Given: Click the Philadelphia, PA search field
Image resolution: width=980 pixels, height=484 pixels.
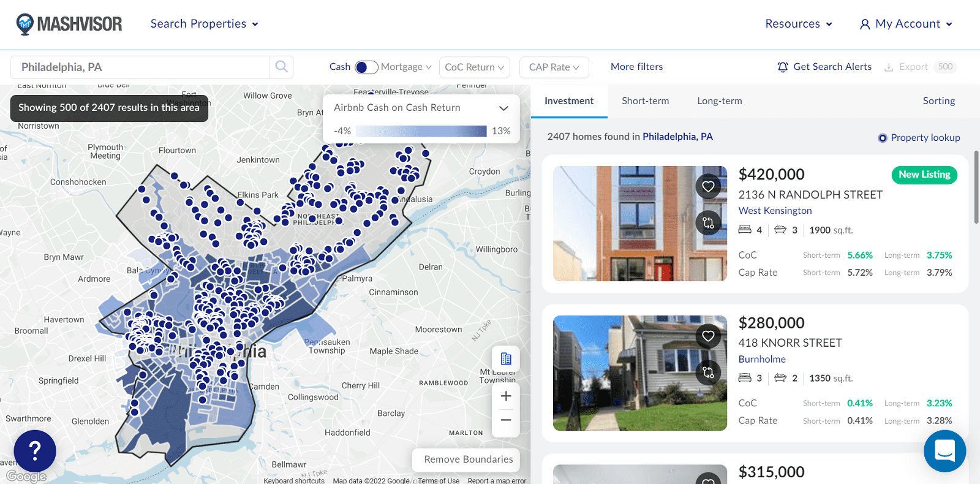Looking at the screenshot, I should coord(140,67).
